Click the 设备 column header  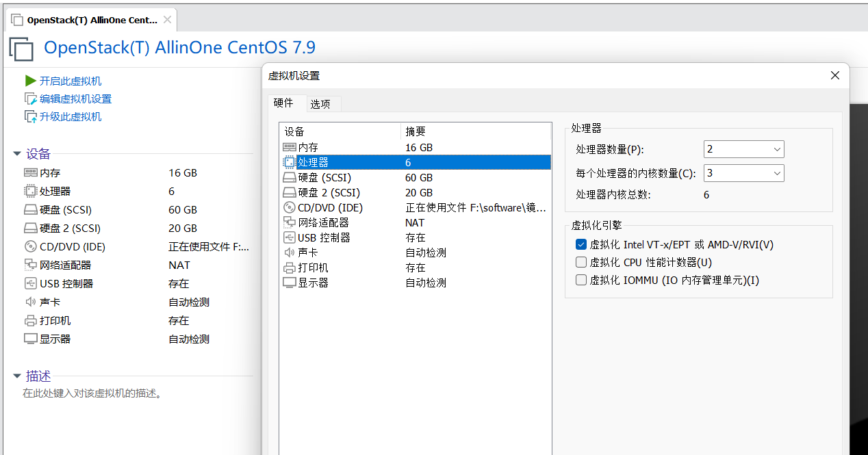click(340, 131)
